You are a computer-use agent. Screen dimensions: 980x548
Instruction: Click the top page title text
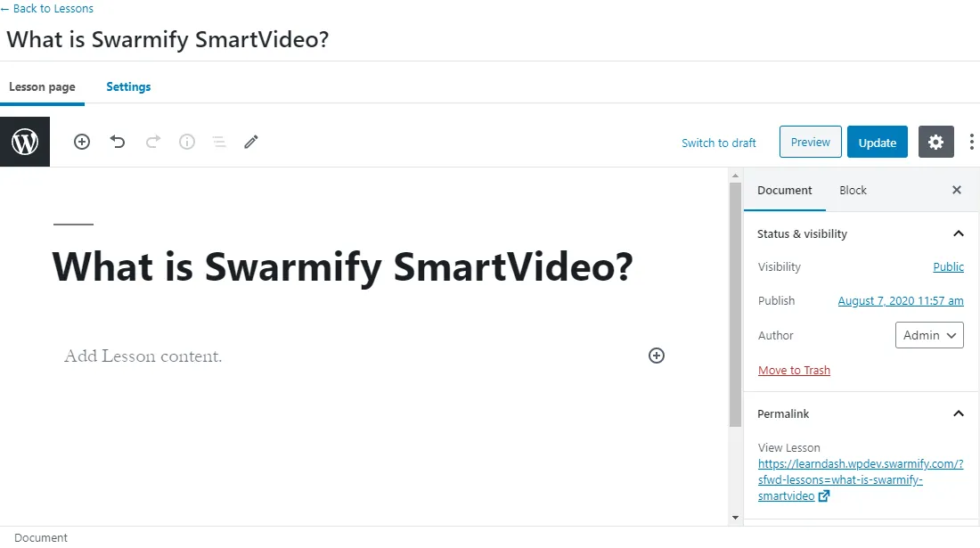[x=167, y=39]
